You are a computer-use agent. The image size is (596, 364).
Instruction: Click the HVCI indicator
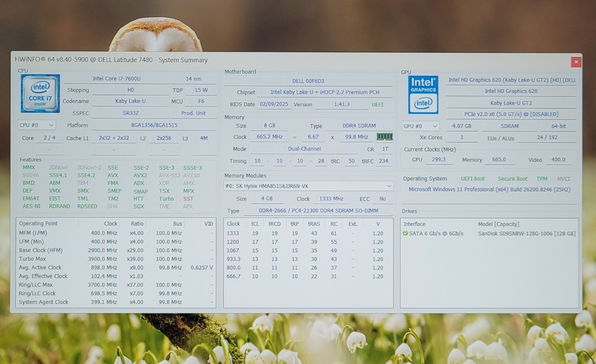pos(564,179)
